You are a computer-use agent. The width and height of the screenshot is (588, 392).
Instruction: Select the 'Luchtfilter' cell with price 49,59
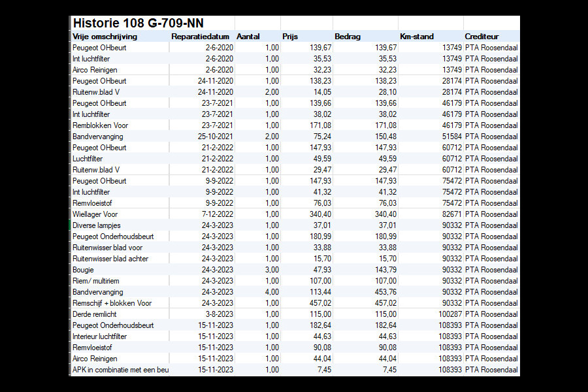pyautogui.click(x=88, y=159)
